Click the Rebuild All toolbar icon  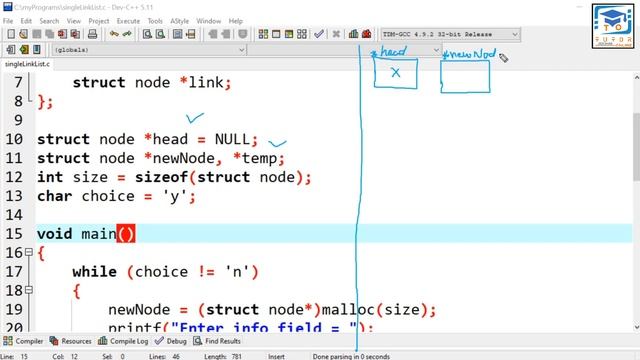302,34
